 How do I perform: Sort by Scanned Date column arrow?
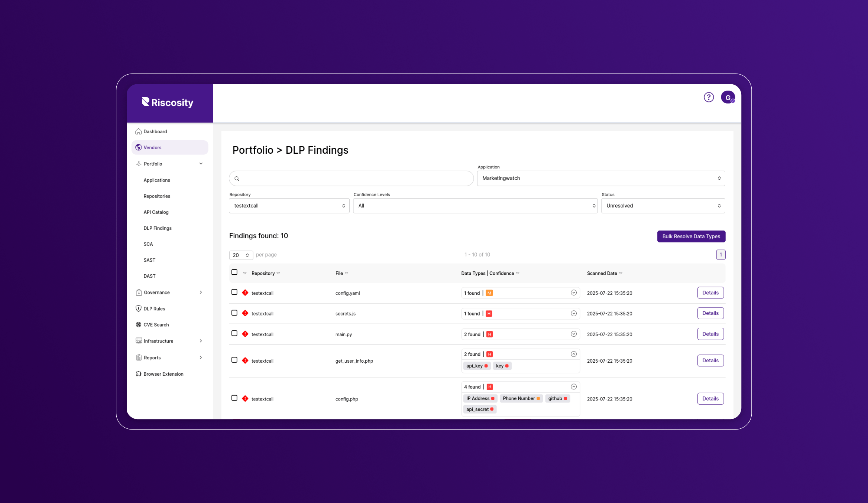(621, 273)
